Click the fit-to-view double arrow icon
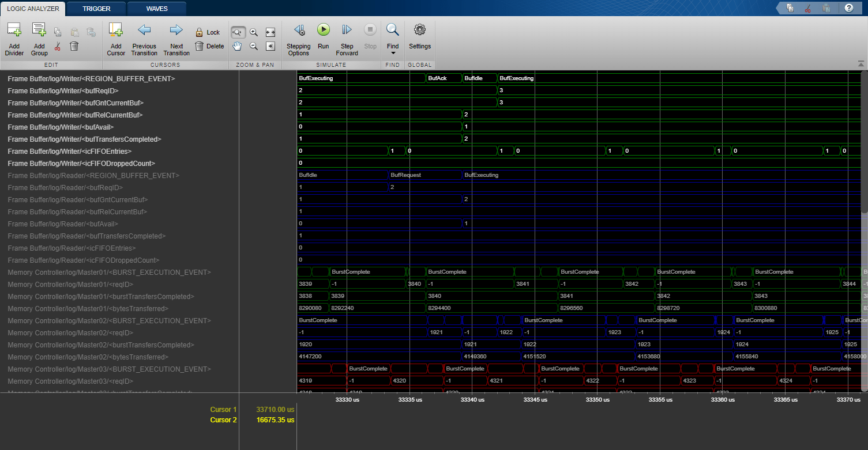Image resolution: width=868 pixels, height=450 pixels. 270,32
